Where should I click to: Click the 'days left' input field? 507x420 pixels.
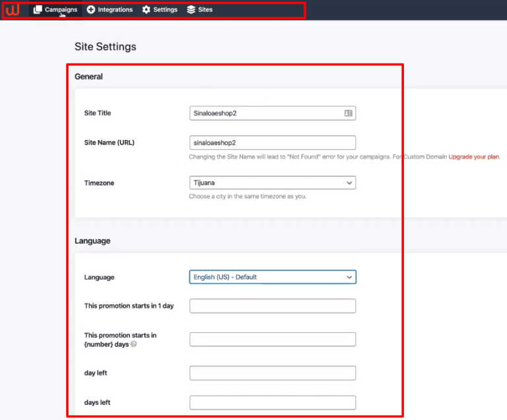[273, 403]
